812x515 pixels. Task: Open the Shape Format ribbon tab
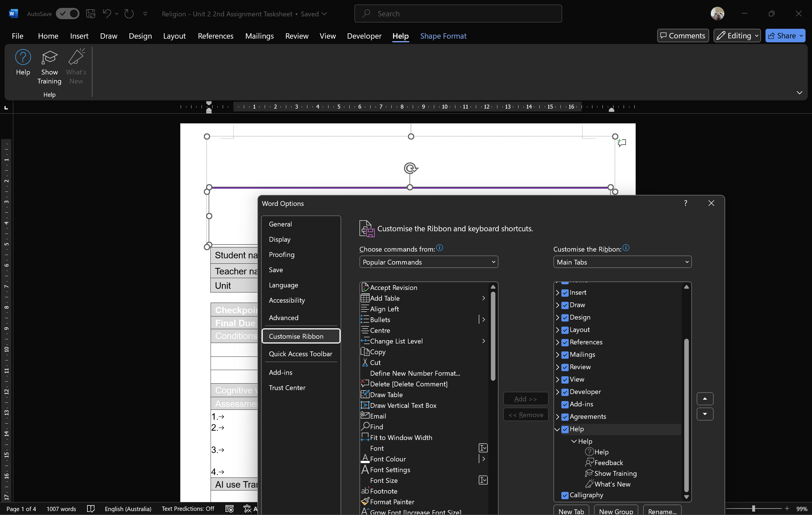point(443,36)
